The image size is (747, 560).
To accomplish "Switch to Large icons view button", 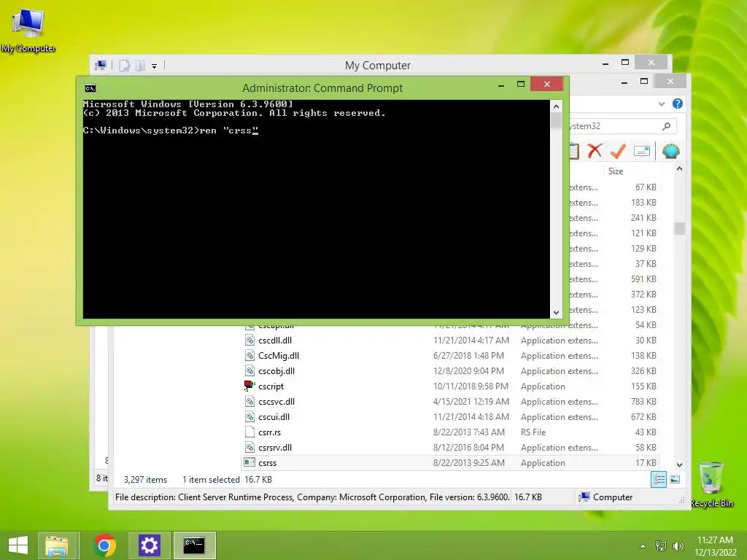I will [675, 480].
